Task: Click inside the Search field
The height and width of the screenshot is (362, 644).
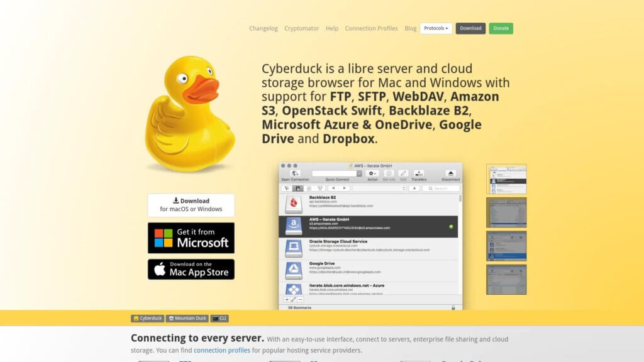Action: (x=440, y=188)
